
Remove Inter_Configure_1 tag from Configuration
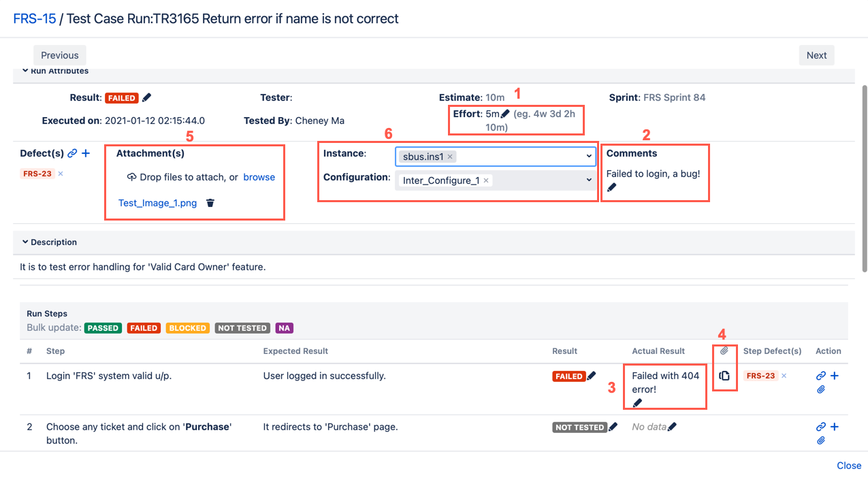point(486,180)
